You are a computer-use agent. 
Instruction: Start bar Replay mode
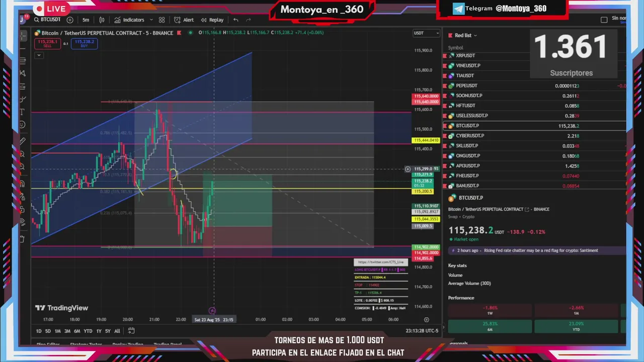click(x=212, y=20)
